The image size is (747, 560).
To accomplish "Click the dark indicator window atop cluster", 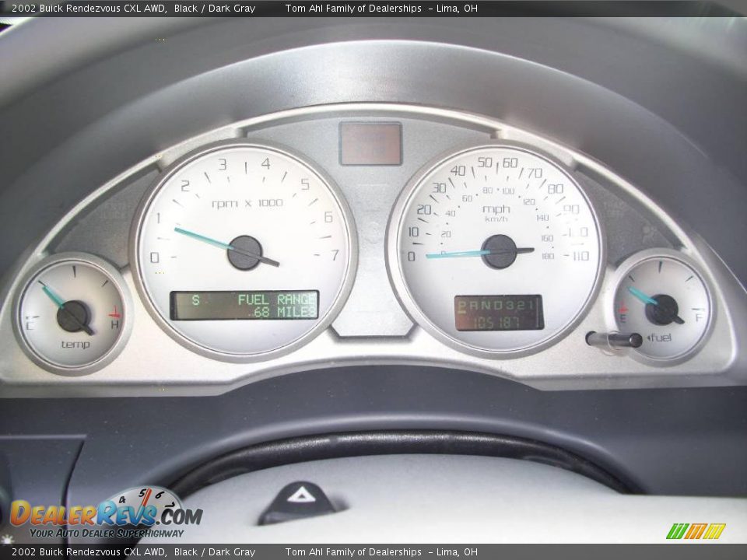I will click(x=370, y=143).
